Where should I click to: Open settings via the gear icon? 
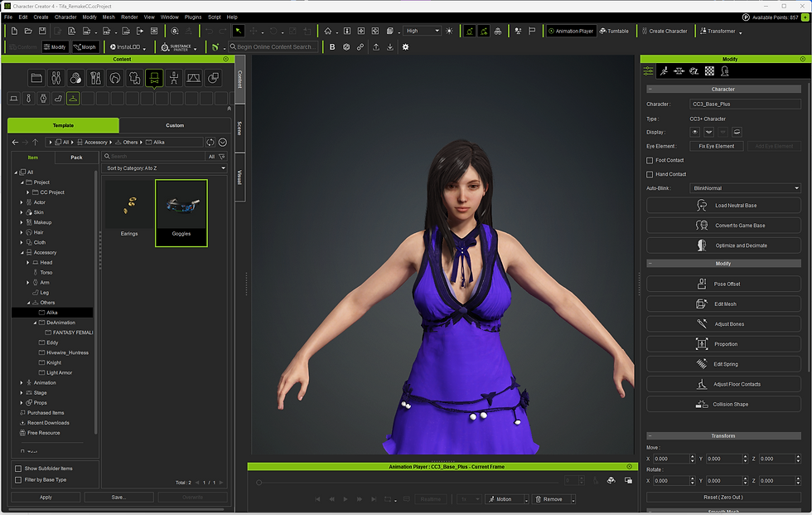pos(405,47)
